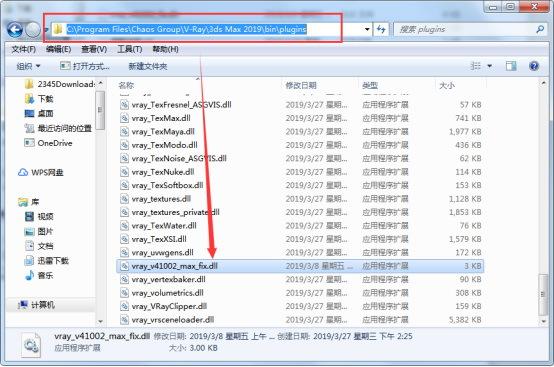Click inside the 搜索 plugins search field

pyautogui.click(x=466, y=29)
